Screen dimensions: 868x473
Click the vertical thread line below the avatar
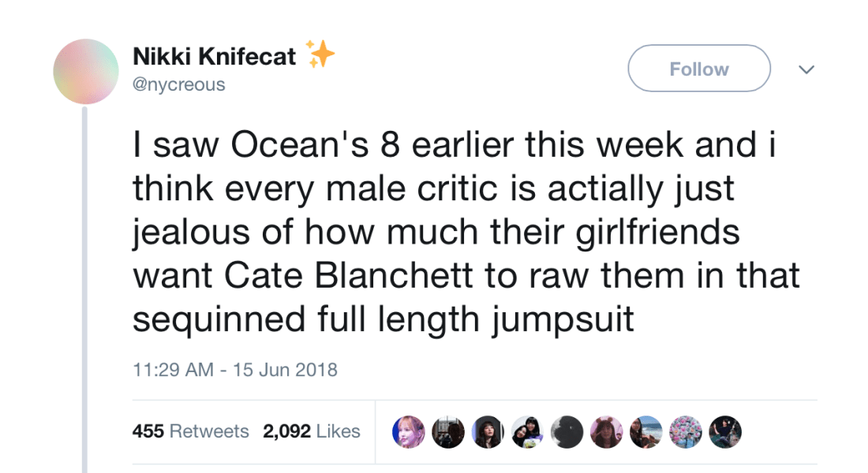pos(85,292)
